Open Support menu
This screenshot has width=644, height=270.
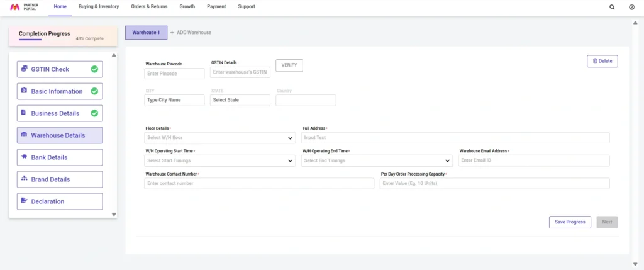tap(247, 6)
